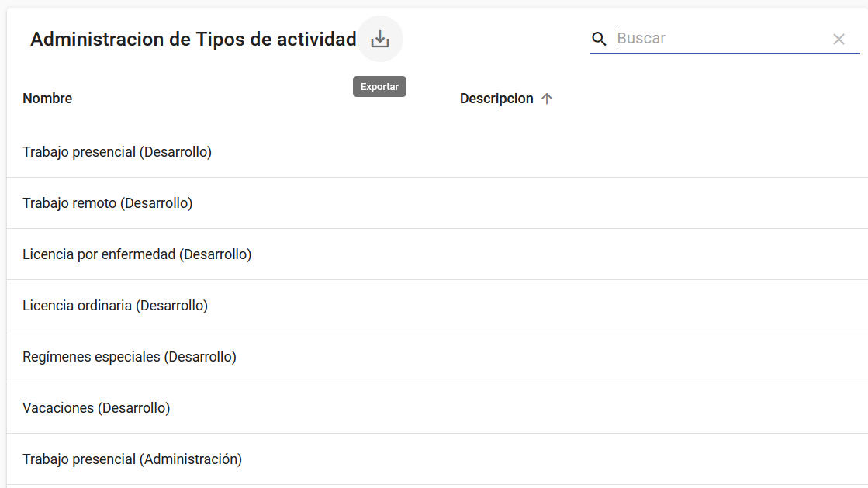This screenshot has height=488, width=868.
Task: Select the 'Licencia ordinaria (Desarrollo)' name
Action: [x=116, y=306]
